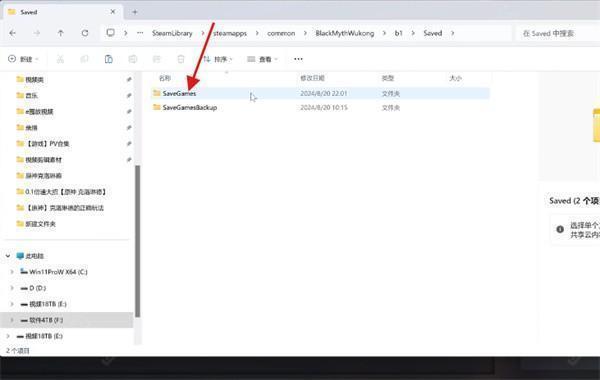Click BlackMythWukong in the address path
The width and height of the screenshot is (600, 380).
point(345,33)
